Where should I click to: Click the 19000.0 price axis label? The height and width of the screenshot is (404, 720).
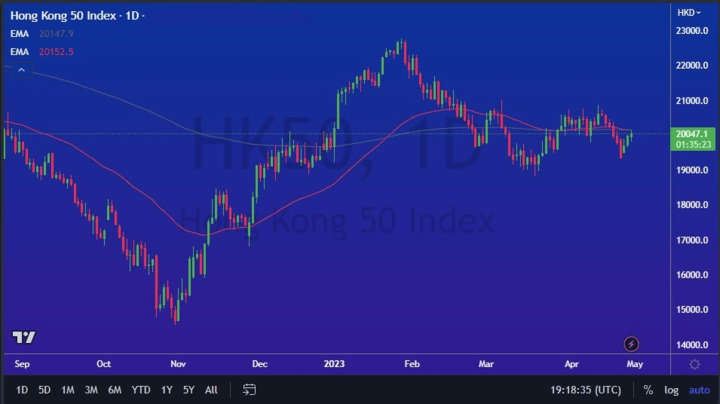click(x=692, y=170)
